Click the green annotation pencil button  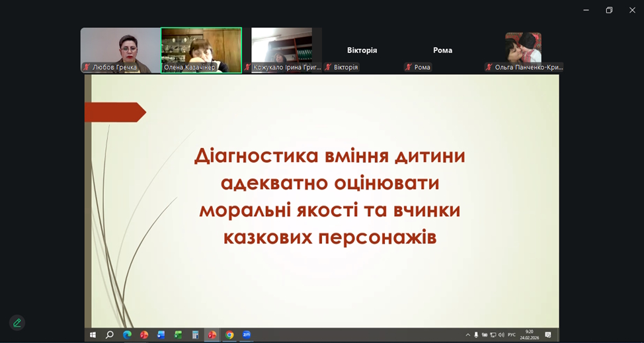point(17,323)
